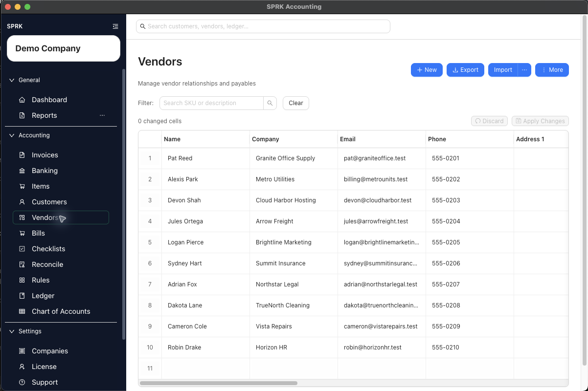Screen dimensions: 588x391
Task: Click the SKU or description filter field
Action: coord(211,103)
